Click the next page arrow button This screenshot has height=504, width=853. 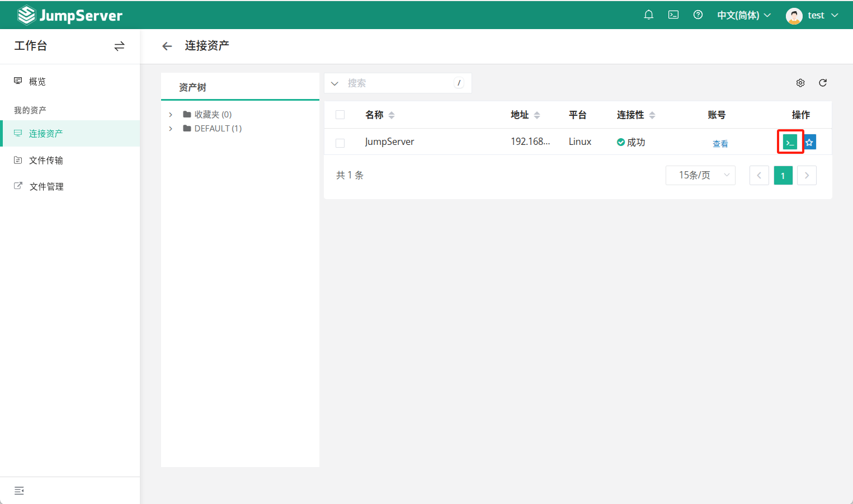click(807, 176)
